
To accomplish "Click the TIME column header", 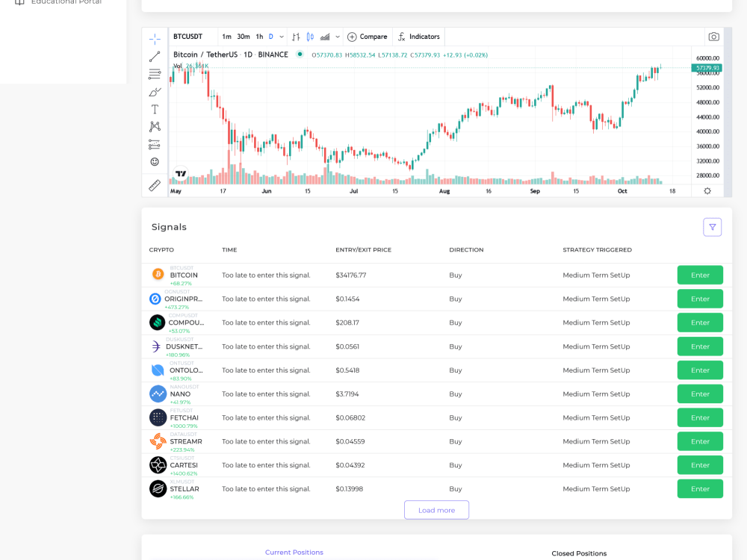I will coord(229,249).
